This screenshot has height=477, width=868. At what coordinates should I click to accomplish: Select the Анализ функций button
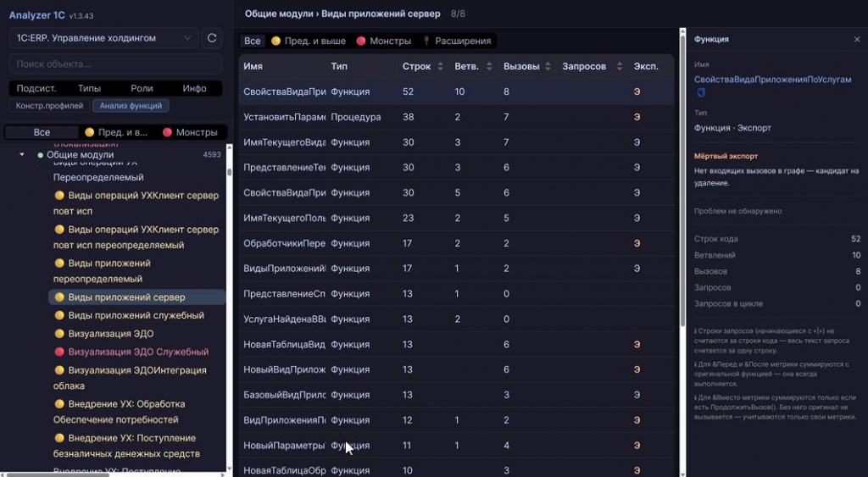click(131, 106)
